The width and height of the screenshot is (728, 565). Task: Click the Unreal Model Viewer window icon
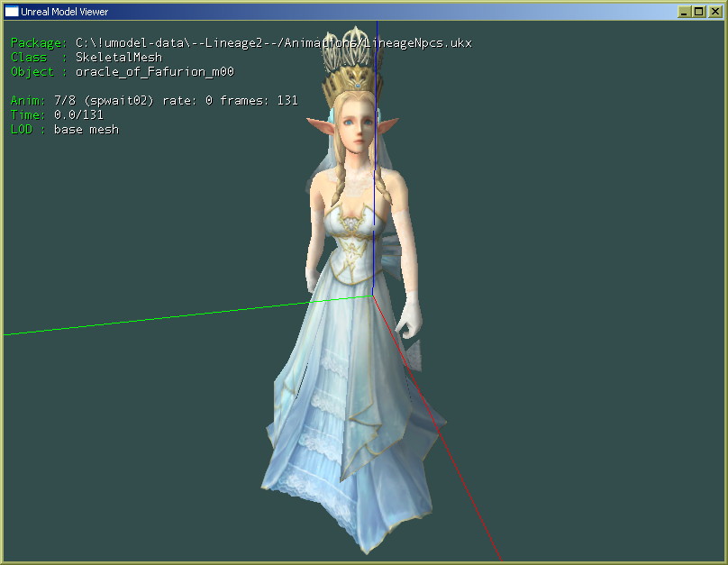point(12,11)
